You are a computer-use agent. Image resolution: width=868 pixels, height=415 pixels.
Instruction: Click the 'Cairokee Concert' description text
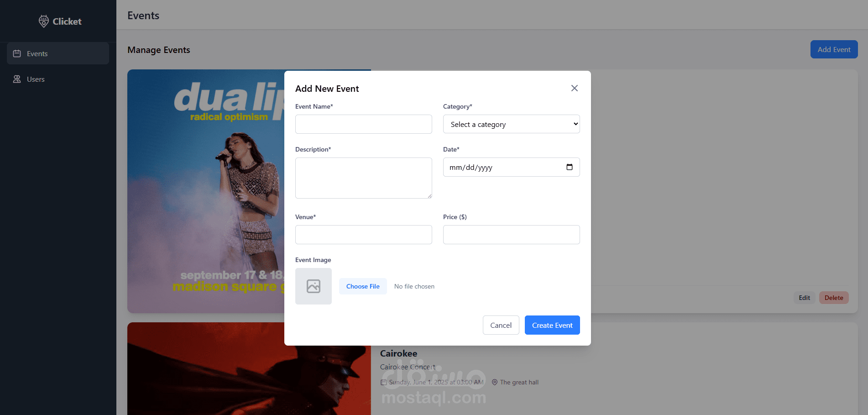click(408, 367)
